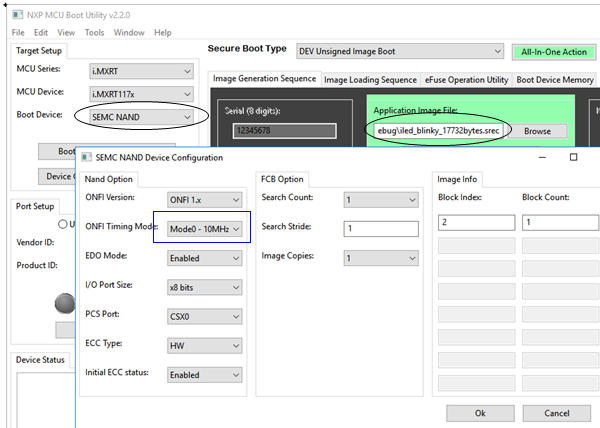Click the Application Image File path field

pos(438,131)
